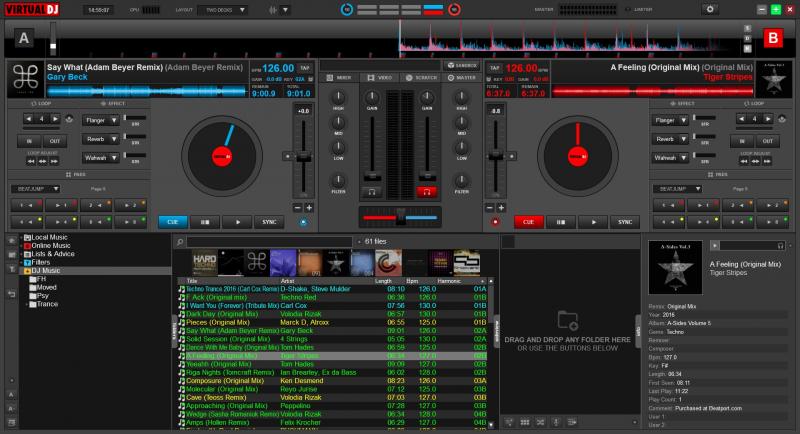Click deck B pitch plus button
The image size is (800, 434).
[x=501, y=208]
